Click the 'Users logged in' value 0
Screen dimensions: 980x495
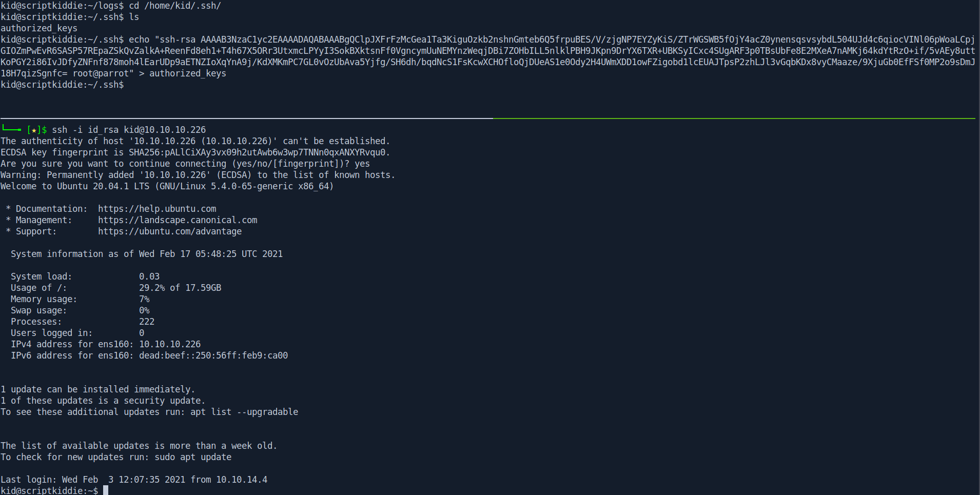142,333
